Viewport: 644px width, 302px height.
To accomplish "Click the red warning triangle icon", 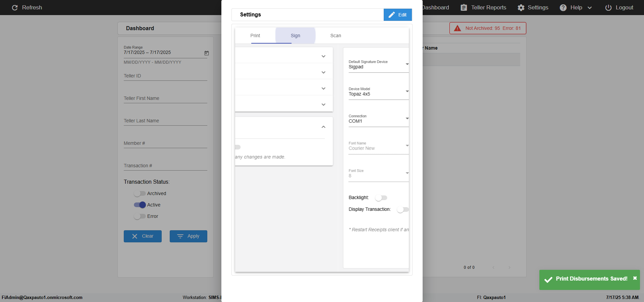I will tap(458, 28).
